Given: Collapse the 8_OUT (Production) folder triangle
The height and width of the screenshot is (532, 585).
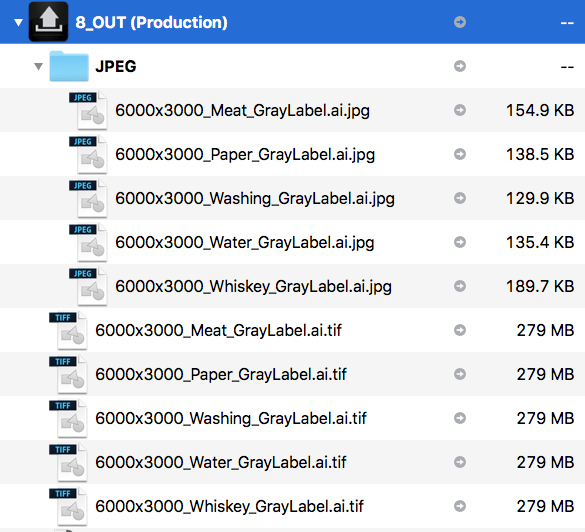Looking at the screenshot, I should (x=18, y=23).
